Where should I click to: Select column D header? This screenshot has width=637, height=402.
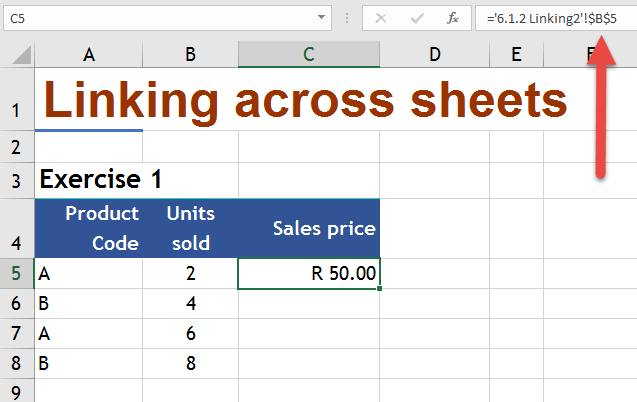pyautogui.click(x=434, y=55)
